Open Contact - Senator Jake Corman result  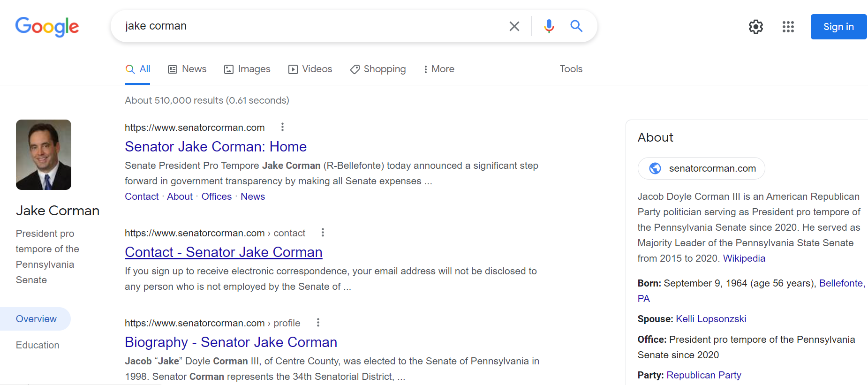(224, 252)
